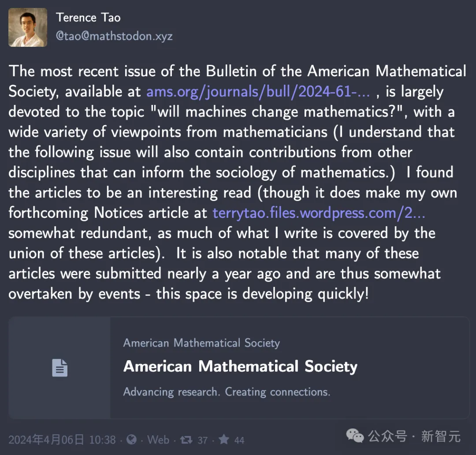Click the Web application label

click(x=158, y=440)
